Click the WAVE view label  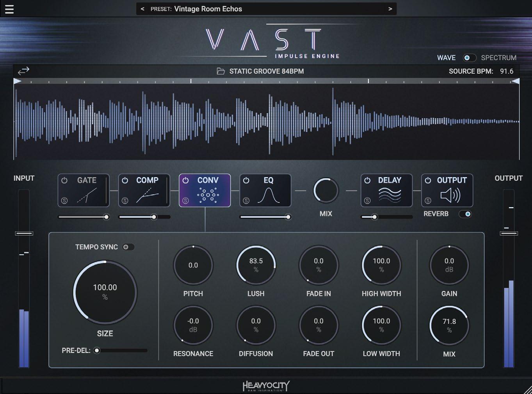[446, 58]
